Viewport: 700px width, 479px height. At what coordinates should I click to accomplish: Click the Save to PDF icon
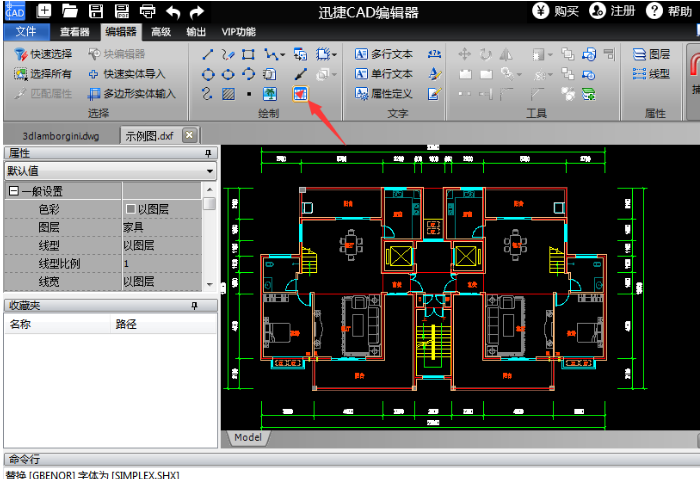121,12
